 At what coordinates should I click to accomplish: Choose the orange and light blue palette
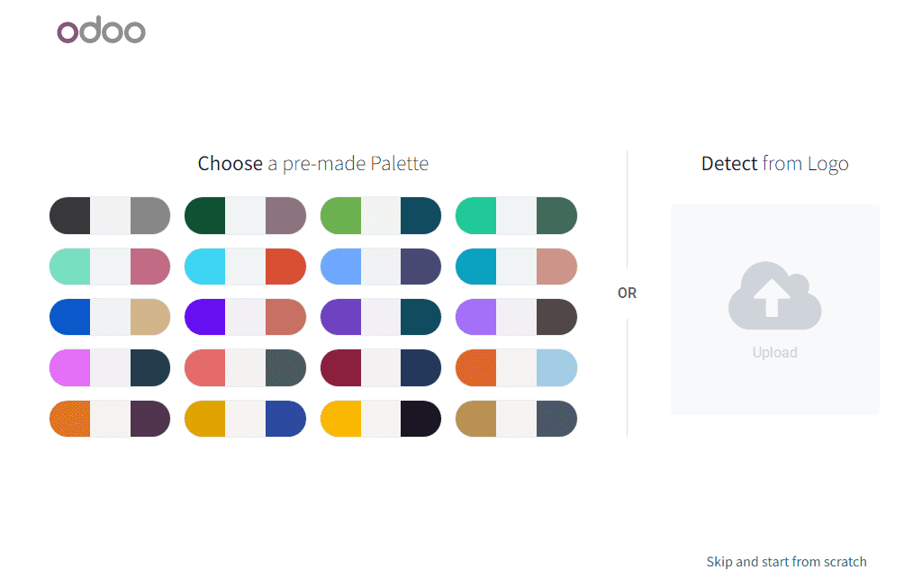[x=516, y=368]
